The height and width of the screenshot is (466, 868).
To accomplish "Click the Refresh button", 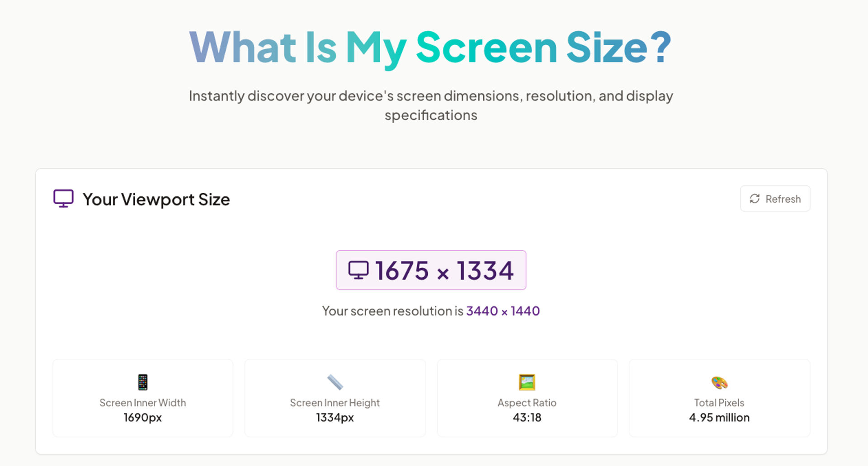I will (x=775, y=199).
